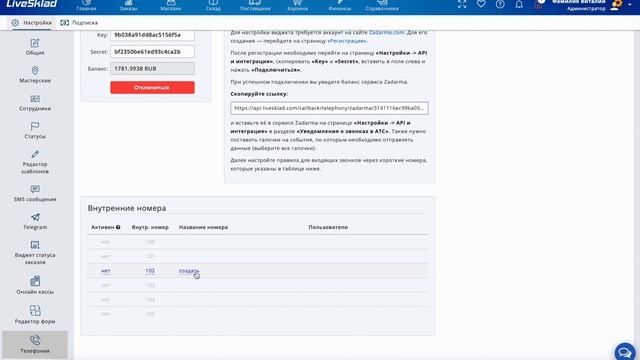Click the LiveSklad logo
640x360 pixels.
click(32, 4)
